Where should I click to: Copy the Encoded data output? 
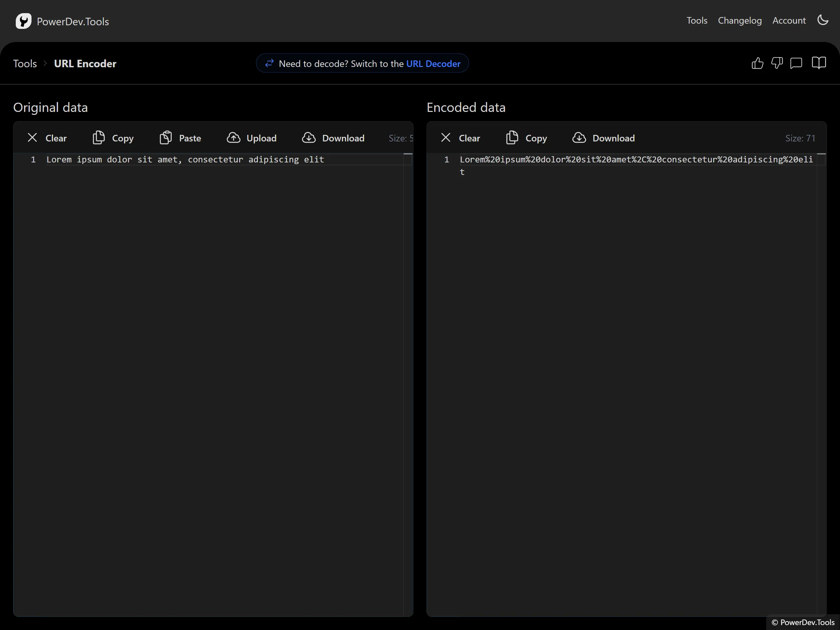click(x=526, y=138)
